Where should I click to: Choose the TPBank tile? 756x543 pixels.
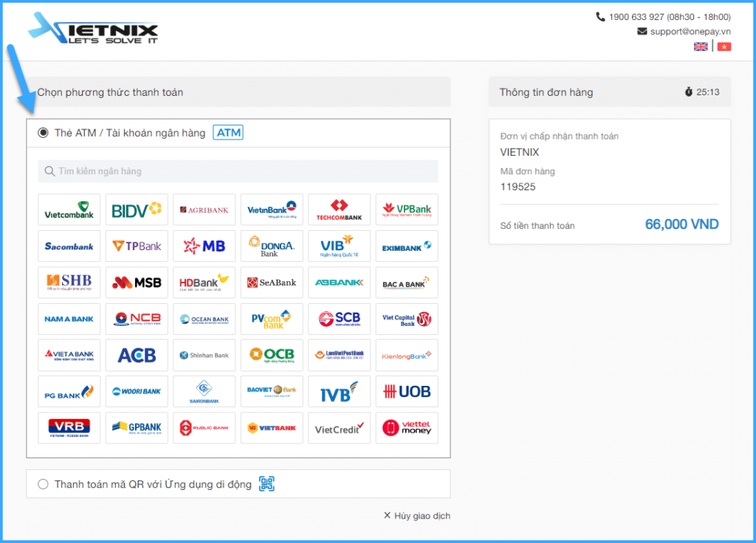(137, 246)
